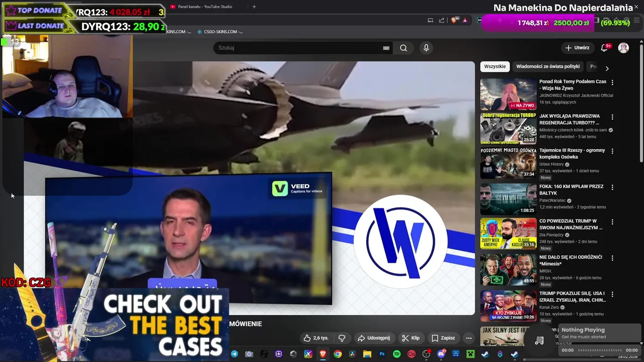Open options for Ponad Rok Temy video
Screen dimensions: 644x362
(612, 82)
